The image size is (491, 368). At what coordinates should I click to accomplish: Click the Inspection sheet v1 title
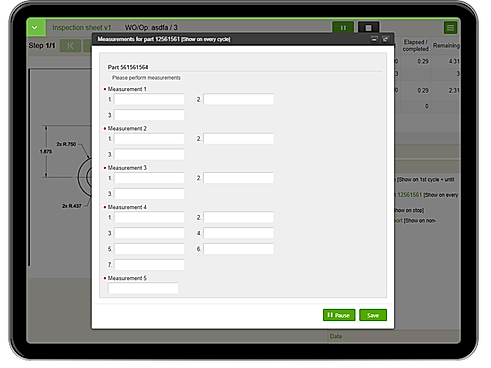(x=81, y=28)
